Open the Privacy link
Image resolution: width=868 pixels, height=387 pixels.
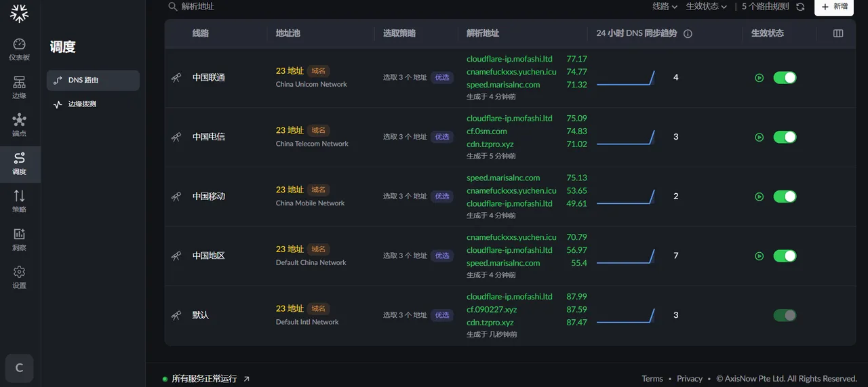pos(690,379)
